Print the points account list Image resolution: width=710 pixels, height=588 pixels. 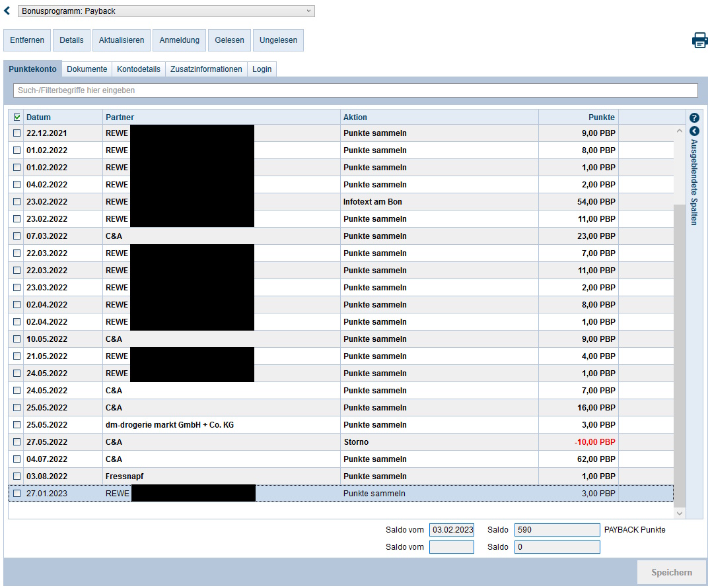699,40
